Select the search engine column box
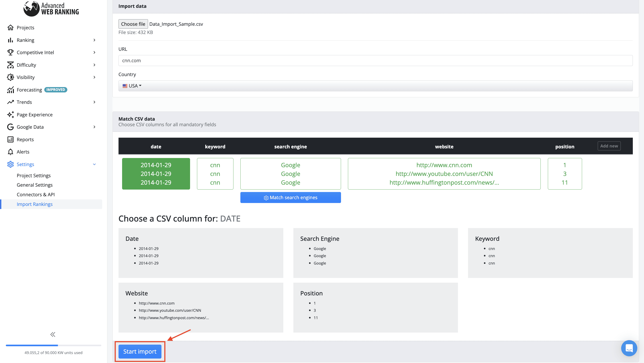 click(x=290, y=174)
